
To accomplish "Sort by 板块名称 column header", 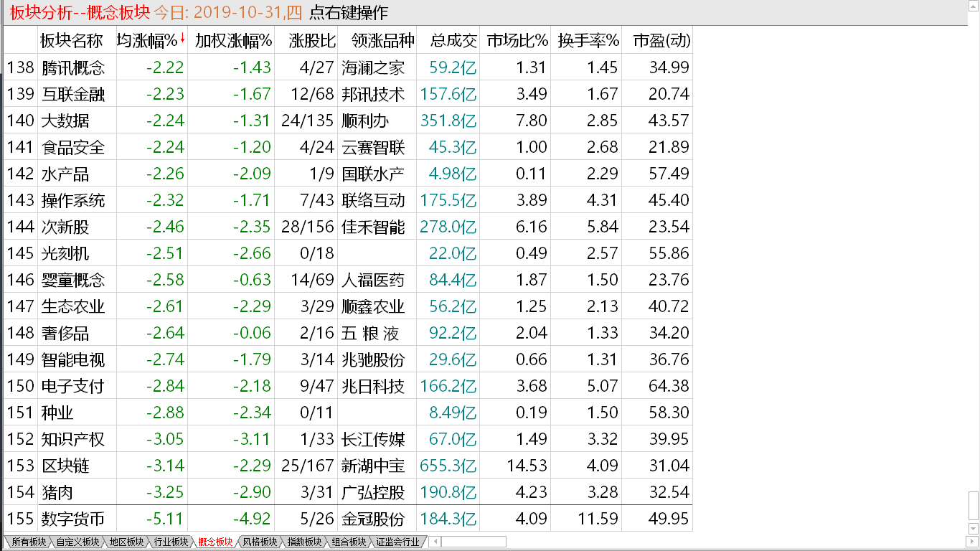I will pos(72,41).
